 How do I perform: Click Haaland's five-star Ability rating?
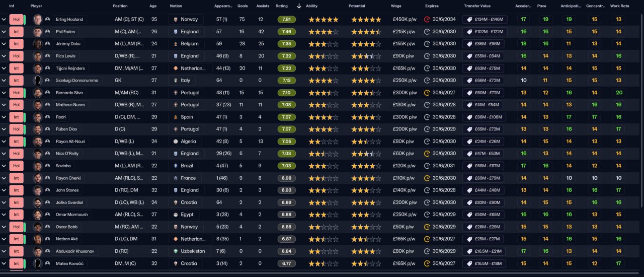(x=323, y=20)
